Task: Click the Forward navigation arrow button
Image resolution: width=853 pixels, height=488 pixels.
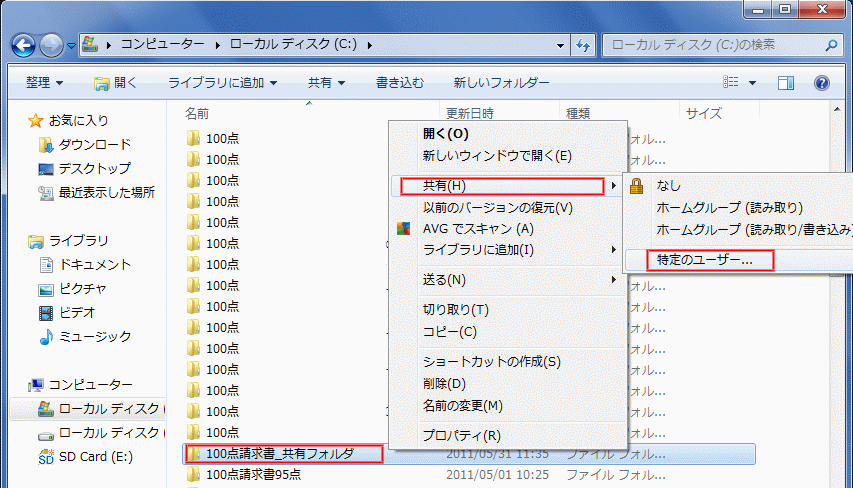Action: pos(52,46)
